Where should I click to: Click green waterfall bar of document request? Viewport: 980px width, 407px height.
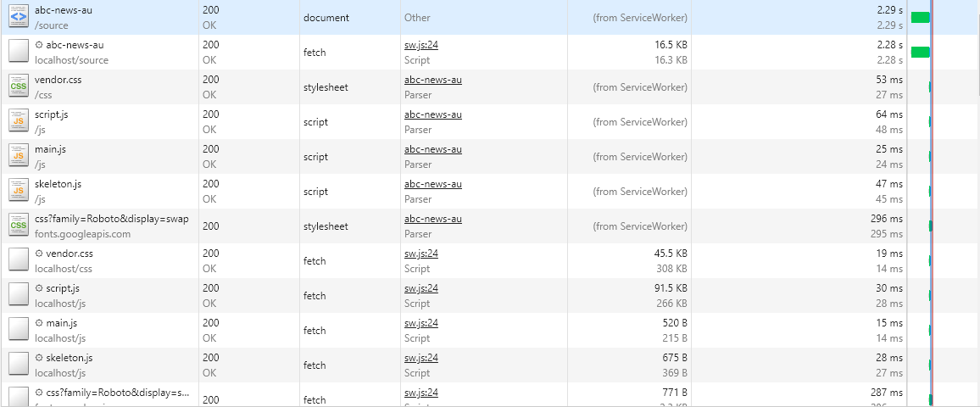(920, 18)
